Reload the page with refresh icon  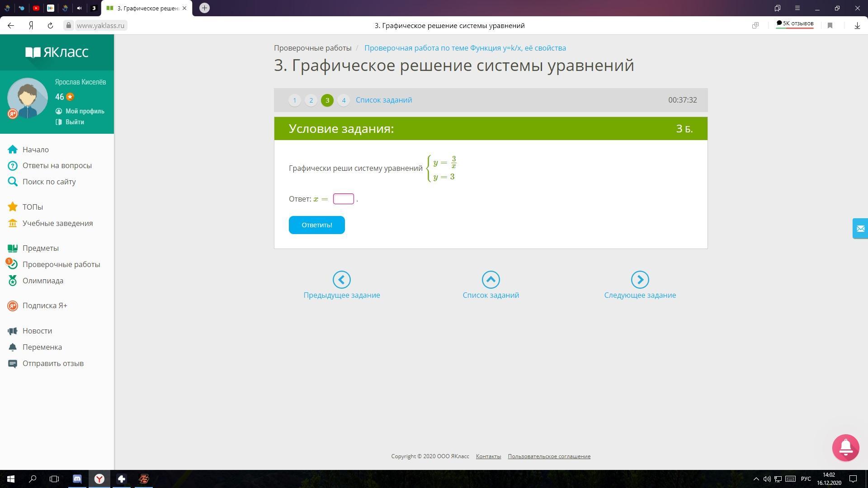point(50,26)
